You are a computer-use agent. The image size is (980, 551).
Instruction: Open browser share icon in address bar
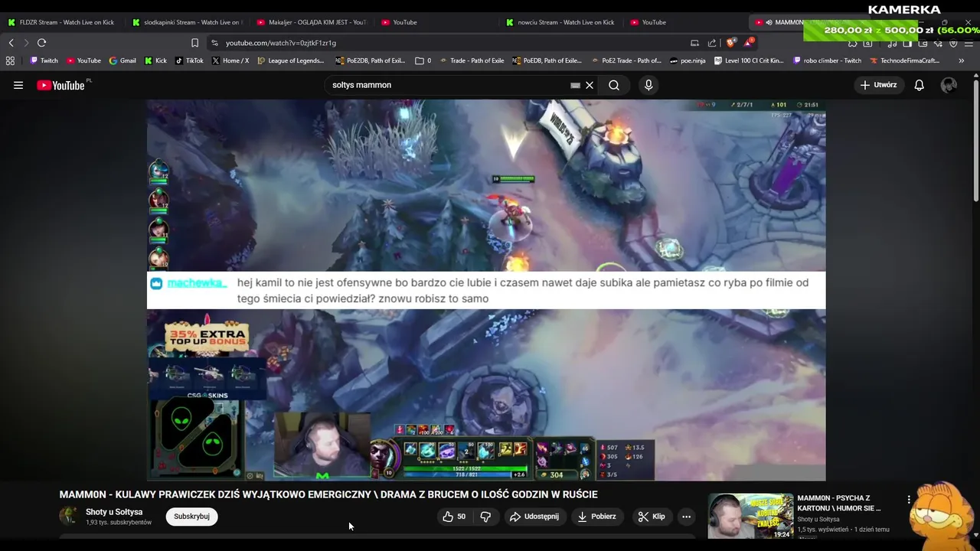tap(712, 43)
